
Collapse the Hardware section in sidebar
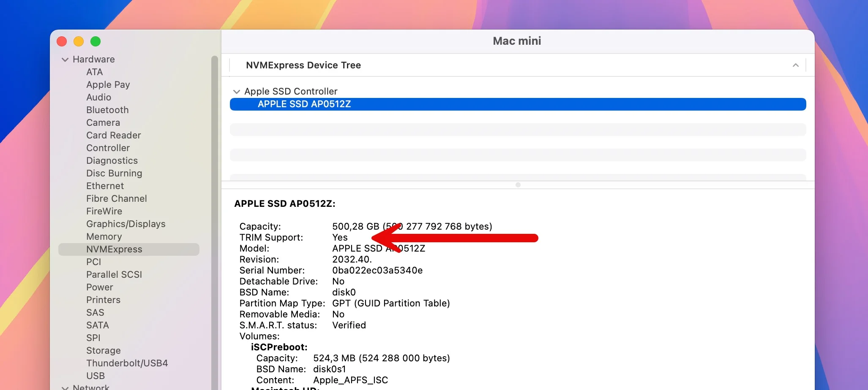coord(65,60)
